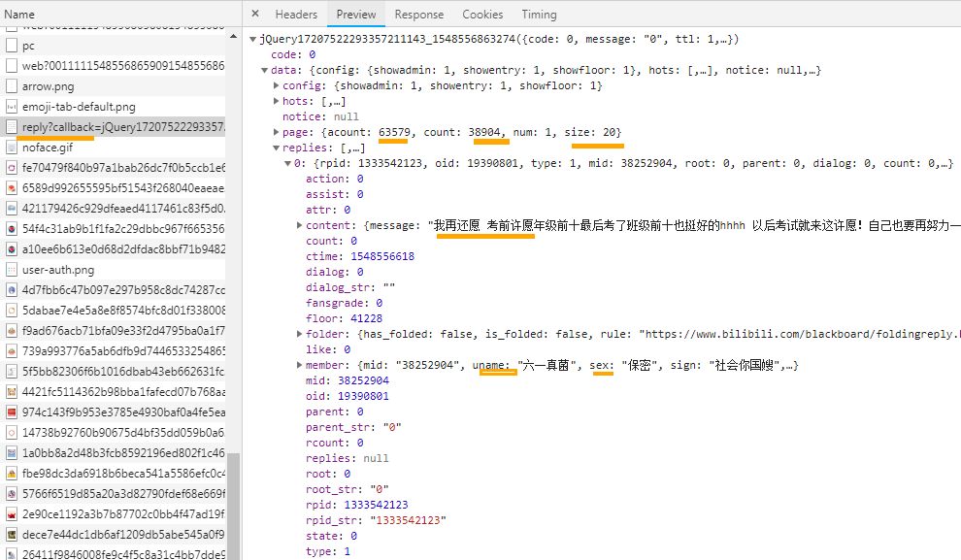Select web?00111115485568659 request row
961x560 pixels.
[115, 66]
